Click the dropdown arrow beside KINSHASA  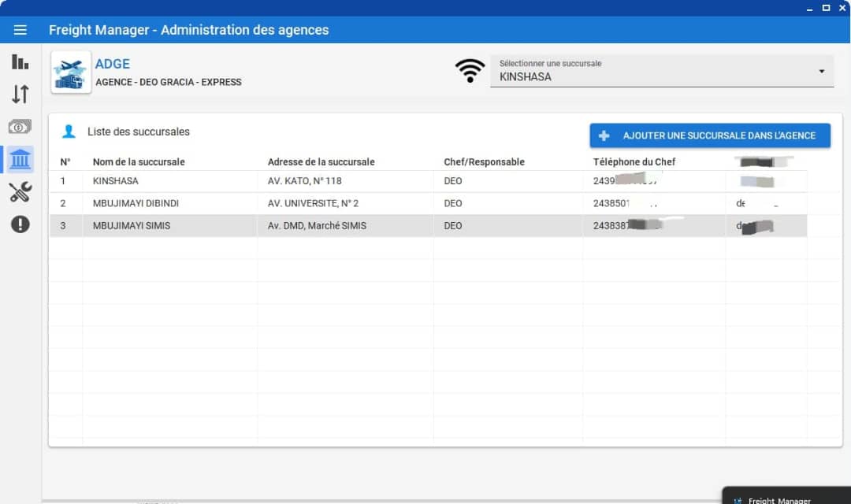[x=822, y=72]
